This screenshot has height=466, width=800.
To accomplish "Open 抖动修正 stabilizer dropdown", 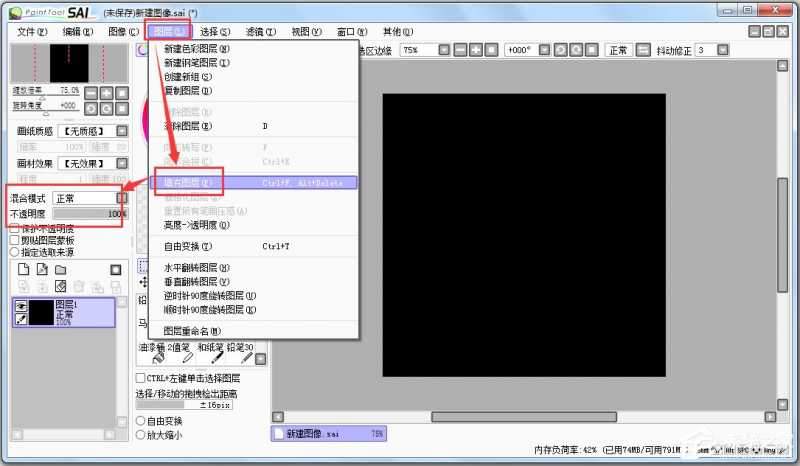I will (723, 50).
